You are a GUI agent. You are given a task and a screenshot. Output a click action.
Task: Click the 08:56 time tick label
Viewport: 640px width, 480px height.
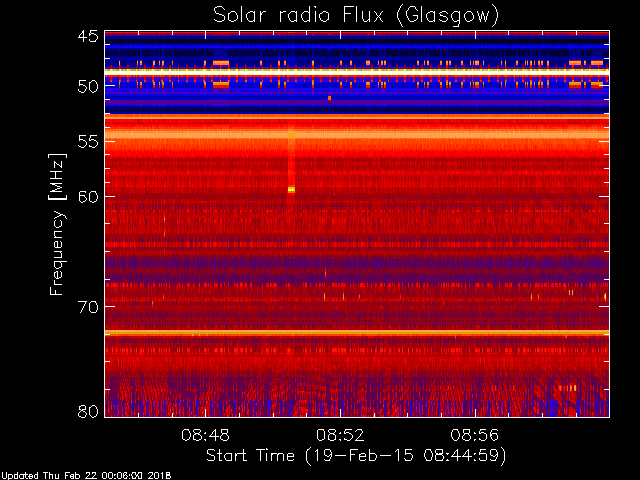tap(475, 435)
